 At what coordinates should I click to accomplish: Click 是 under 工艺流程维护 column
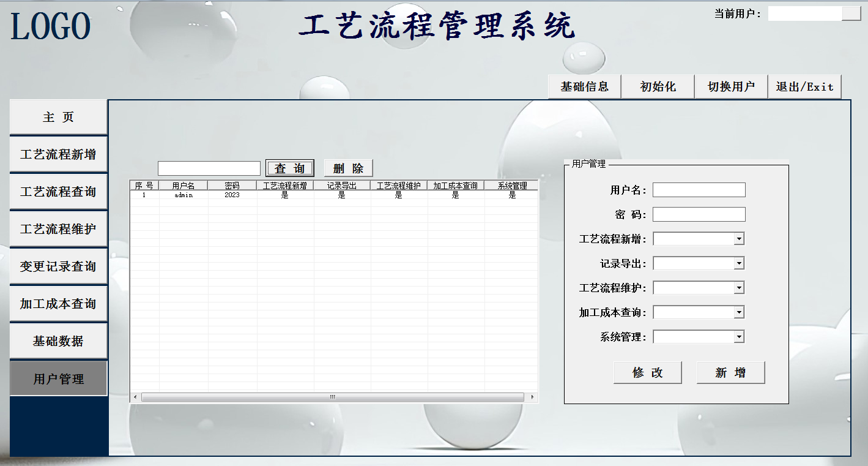(399, 195)
